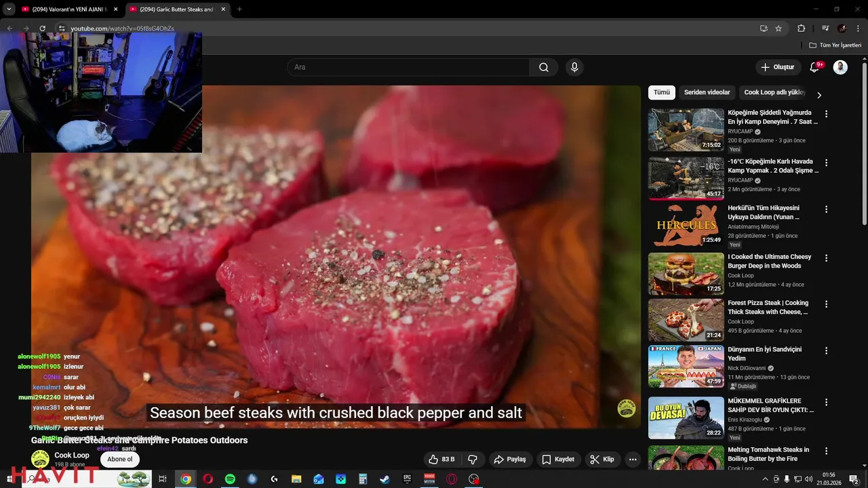Image resolution: width=868 pixels, height=488 pixels.
Task: Open Windows Task View
Action: pos(163,479)
